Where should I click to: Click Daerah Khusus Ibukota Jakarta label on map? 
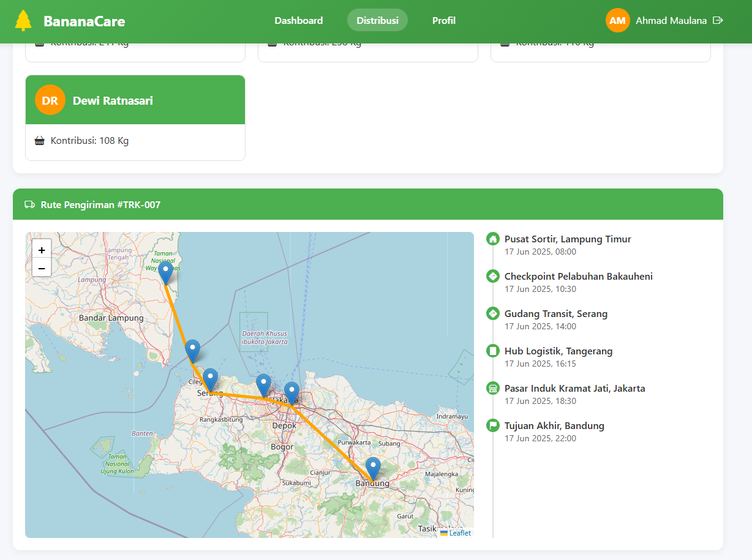pos(265,338)
